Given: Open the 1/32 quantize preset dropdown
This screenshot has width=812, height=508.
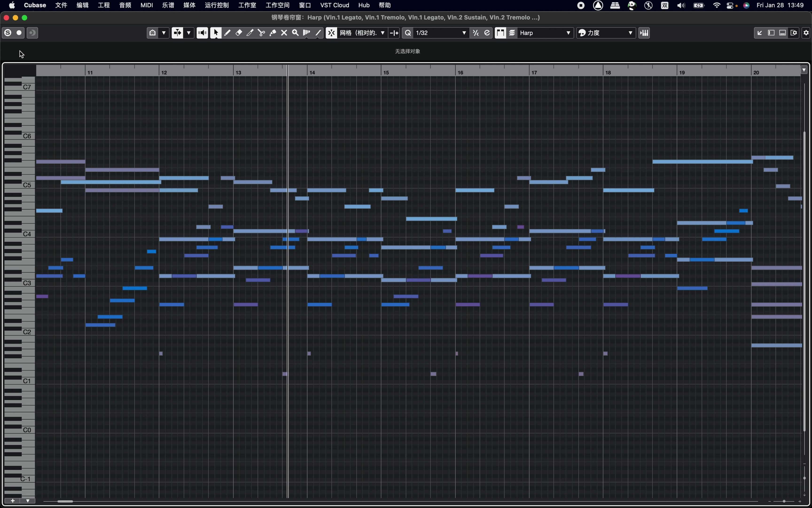Looking at the screenshot, I should 441,33.
